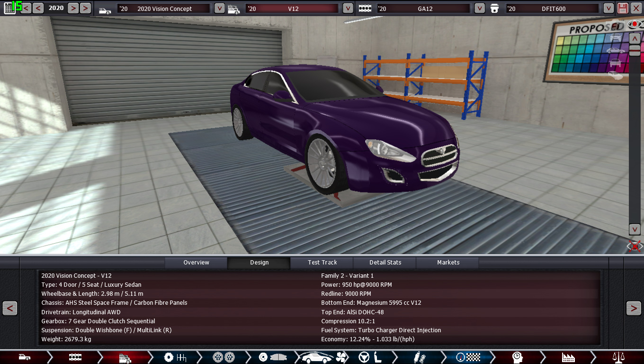Open the wheels and tires section
644x364 pixels.
click(x=224, y=357)
